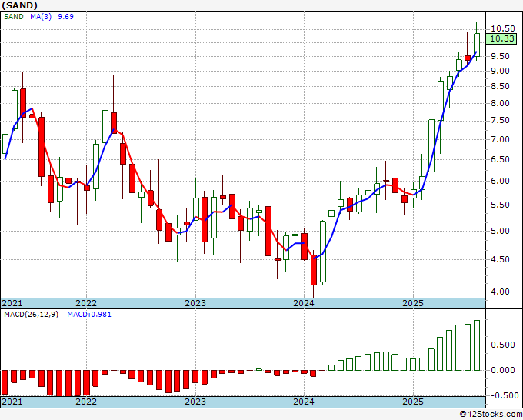The image size is (523, 420).
Task: Click 2024 on the MACD timeline
Action: click(304, 402)
